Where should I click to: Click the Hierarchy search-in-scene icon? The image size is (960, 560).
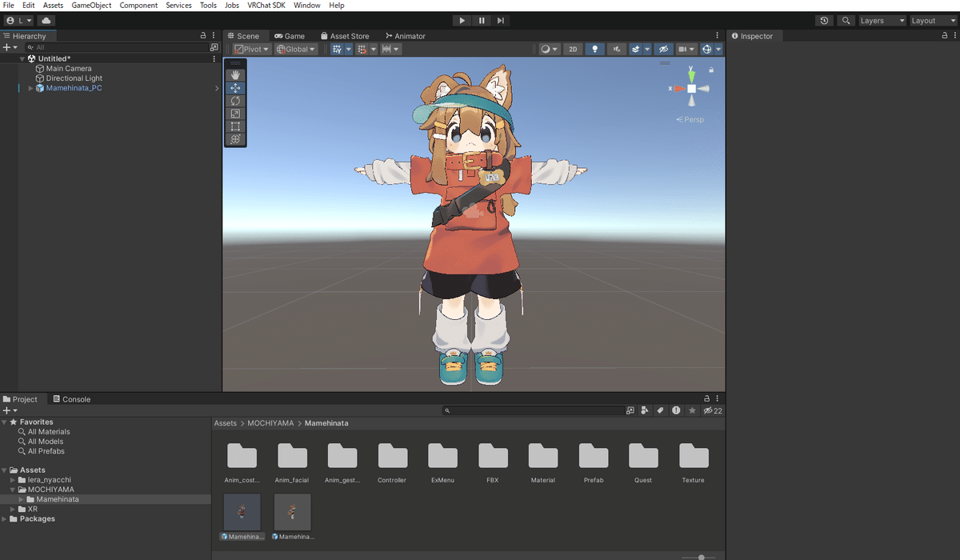[x=214, y=48]
